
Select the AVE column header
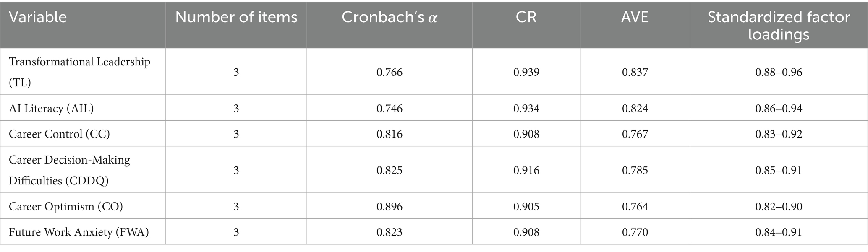(635, 17)
